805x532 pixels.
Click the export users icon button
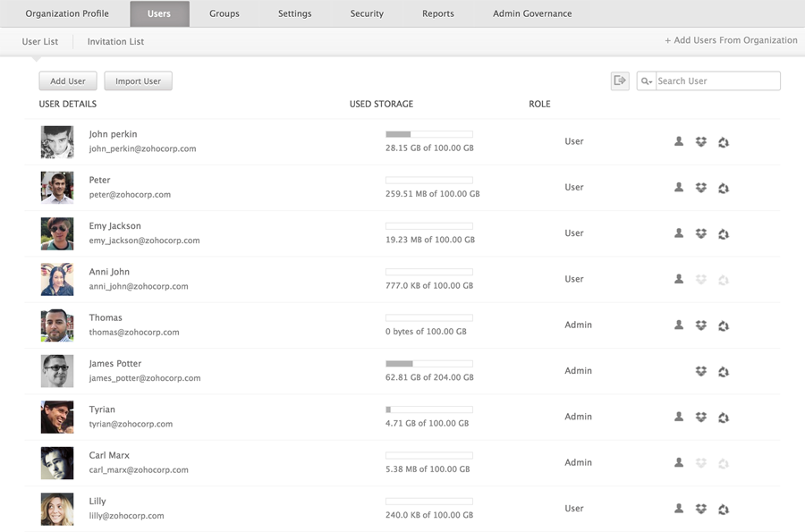click(620, 81)
